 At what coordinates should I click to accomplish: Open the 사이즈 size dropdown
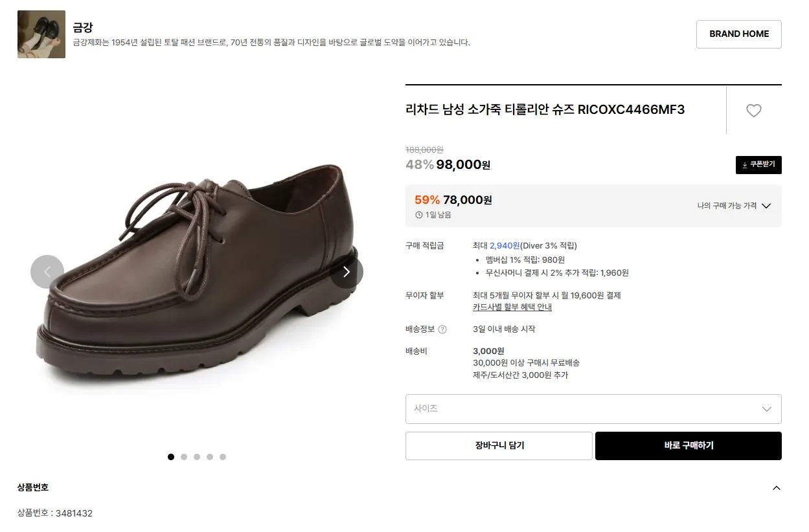[593, 409]
